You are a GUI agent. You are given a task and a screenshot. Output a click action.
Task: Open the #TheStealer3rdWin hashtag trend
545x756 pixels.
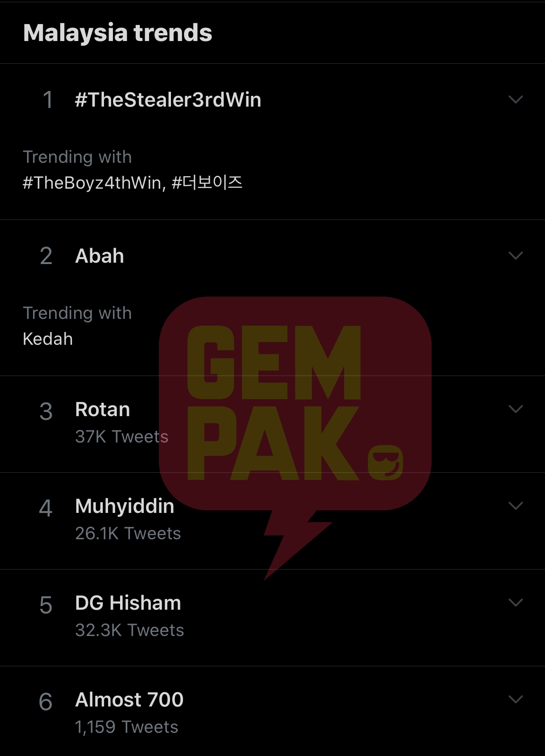point(168,99)
